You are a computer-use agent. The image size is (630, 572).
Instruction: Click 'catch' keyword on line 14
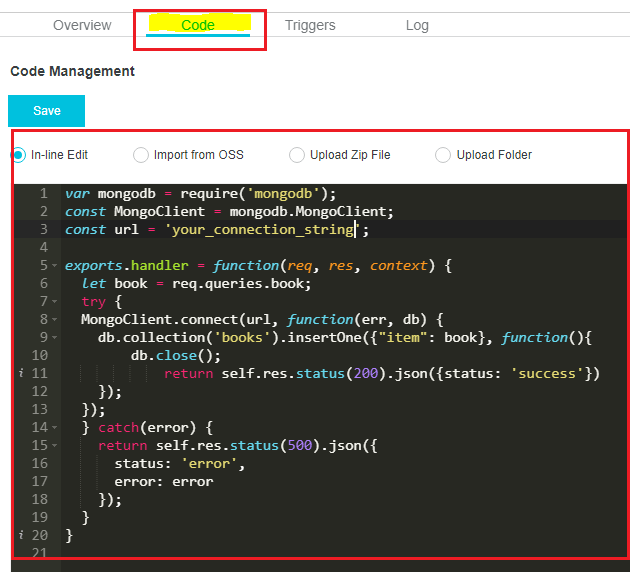pyautogui.click(x=119, y=427)
